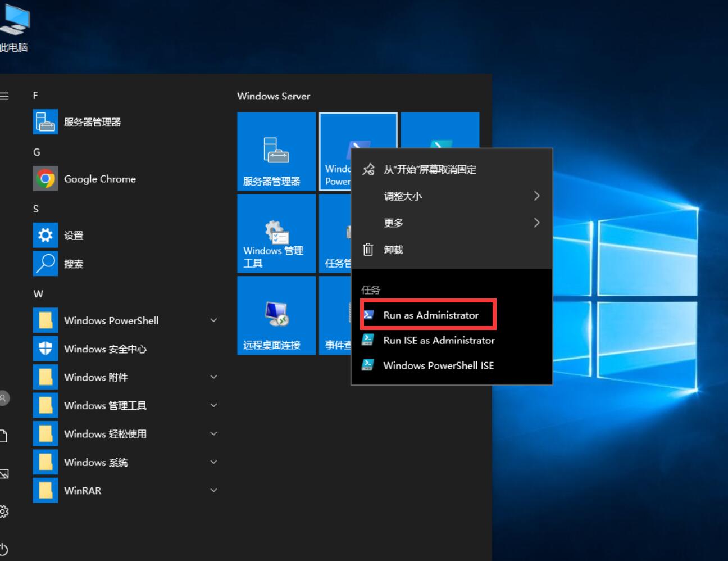Expand the Windows PowerShell folder
Image resolution: width=728 pixels, height=561 pixels.
213,320
